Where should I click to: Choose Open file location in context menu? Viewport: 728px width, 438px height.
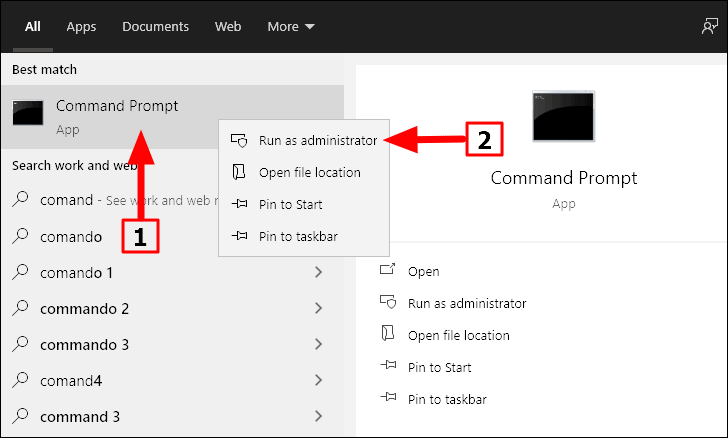tap(304, 172)
